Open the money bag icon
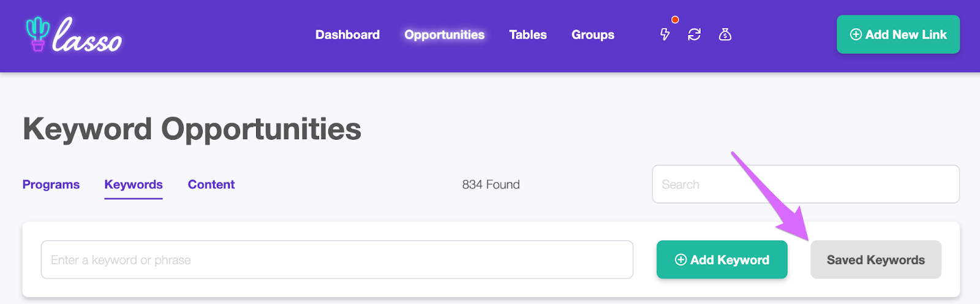 [x=725, y=34]
